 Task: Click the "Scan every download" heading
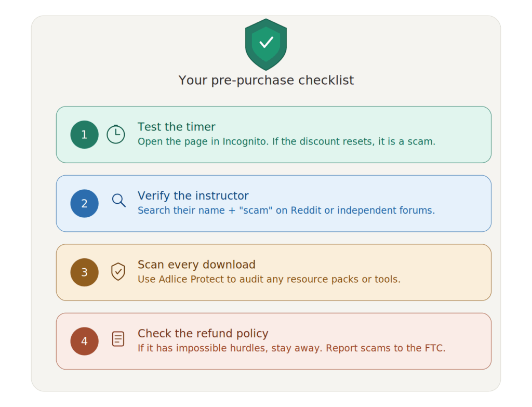pos(196,265)
